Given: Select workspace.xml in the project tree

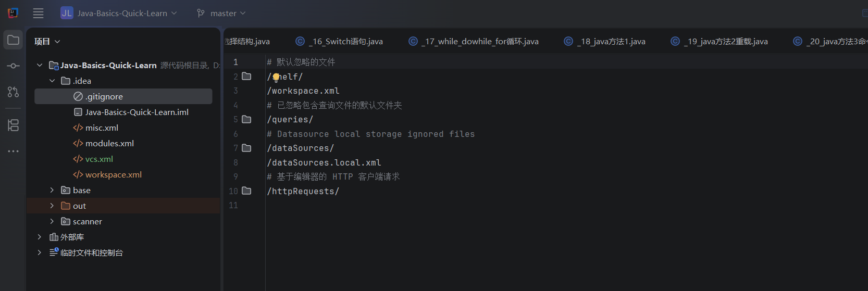Looking at the screenshot, I should (113, 175).
